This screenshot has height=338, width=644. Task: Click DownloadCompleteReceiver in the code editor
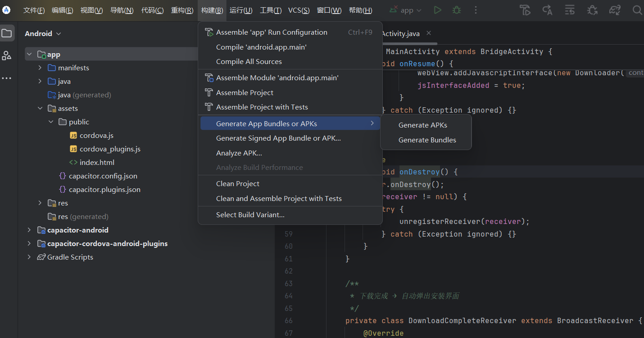click(x=462, y=320)
